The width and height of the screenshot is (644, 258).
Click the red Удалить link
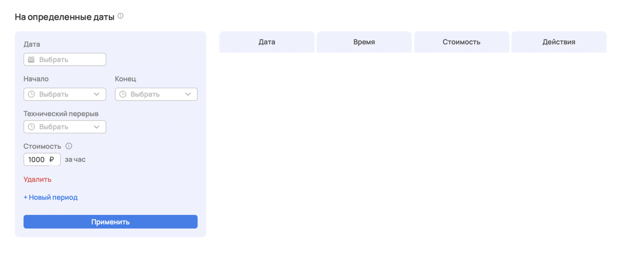[37, 179]
